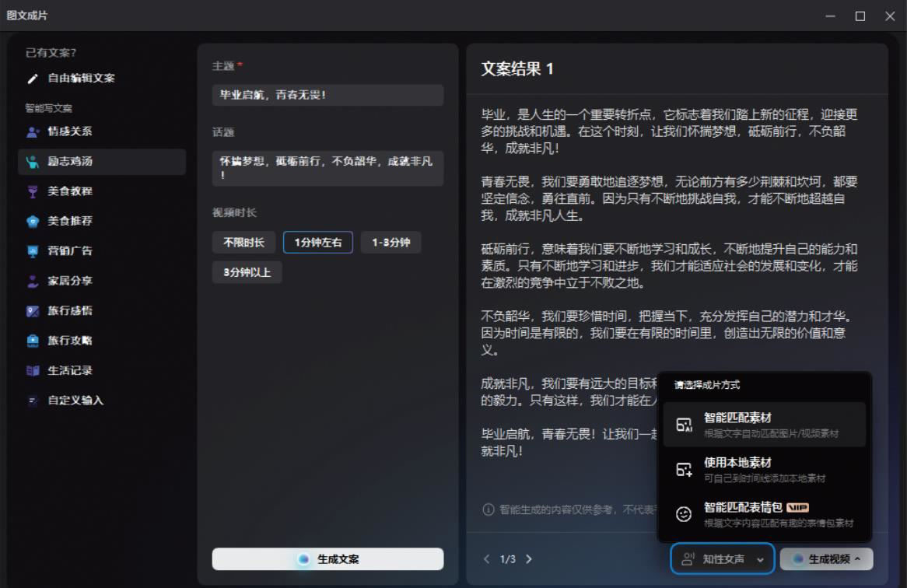
Task: Select the 励志鸡汤 category
Action: (102, 162)
